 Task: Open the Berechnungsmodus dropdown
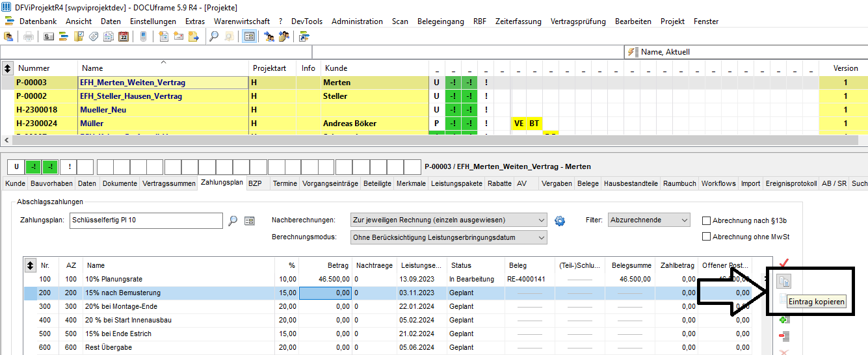pos(449,237)
